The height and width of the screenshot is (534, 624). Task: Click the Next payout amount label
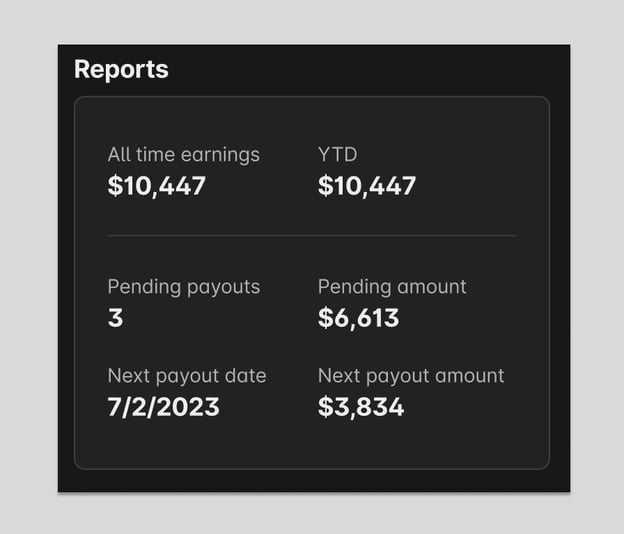point(411,376)
